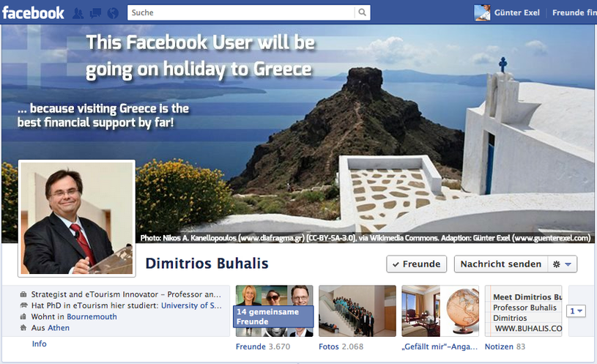
Task: Go to the Facebook home logo
Action: click(x=33, y=13)
